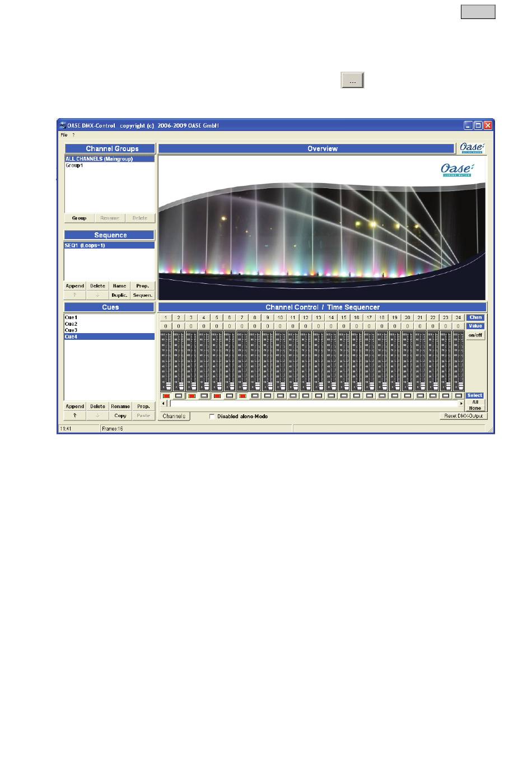This screenshot has height=767, width=532.
Task: Switch to the Channels tab
Action: [x=174, y=417]
